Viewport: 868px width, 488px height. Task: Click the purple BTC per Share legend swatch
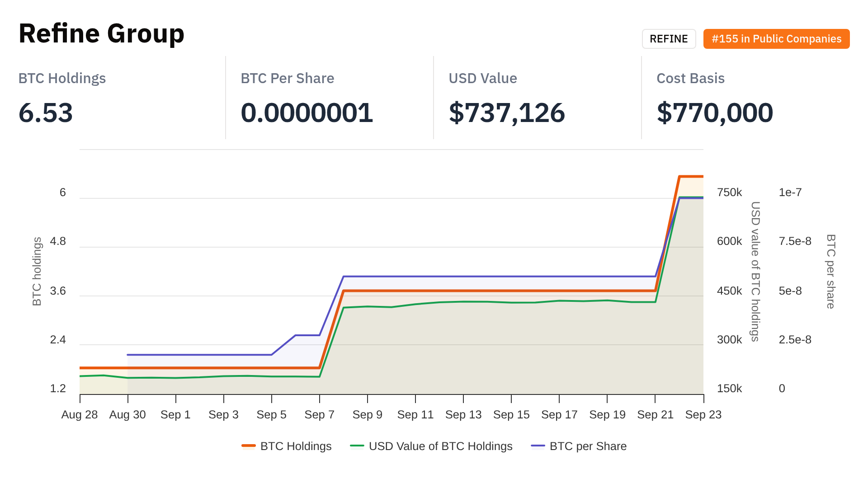pyautogui.click(x=538, y=446)
